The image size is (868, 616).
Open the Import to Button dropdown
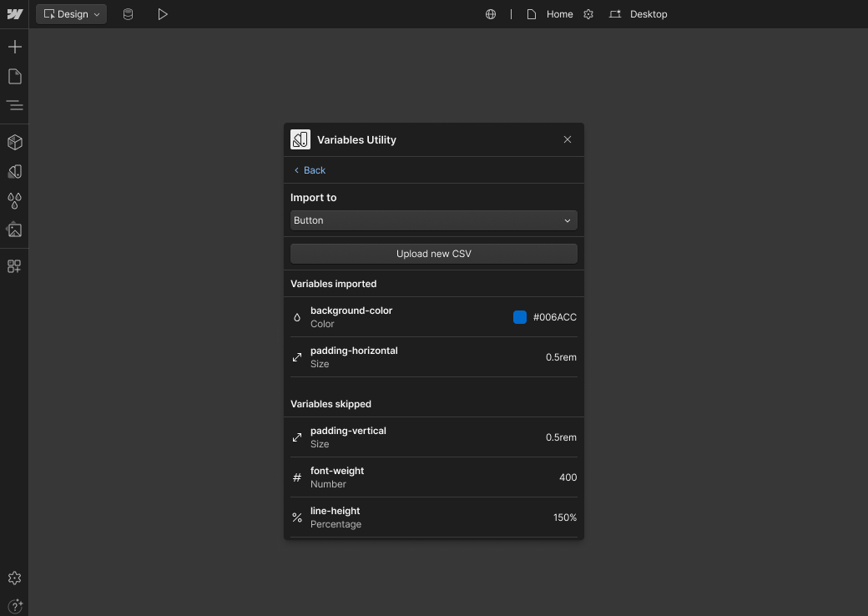pos(433,220)
